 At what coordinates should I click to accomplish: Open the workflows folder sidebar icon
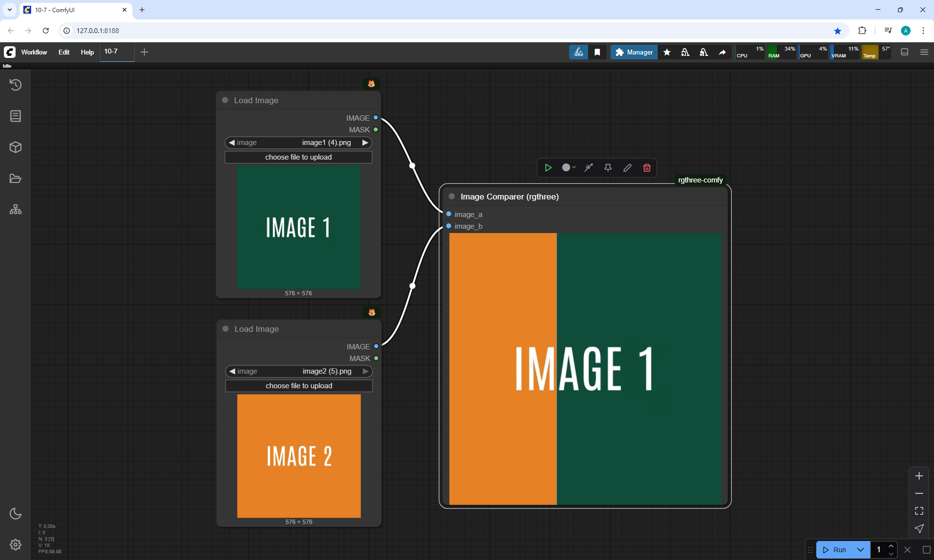pyautogui.click(x=16, y=179)
